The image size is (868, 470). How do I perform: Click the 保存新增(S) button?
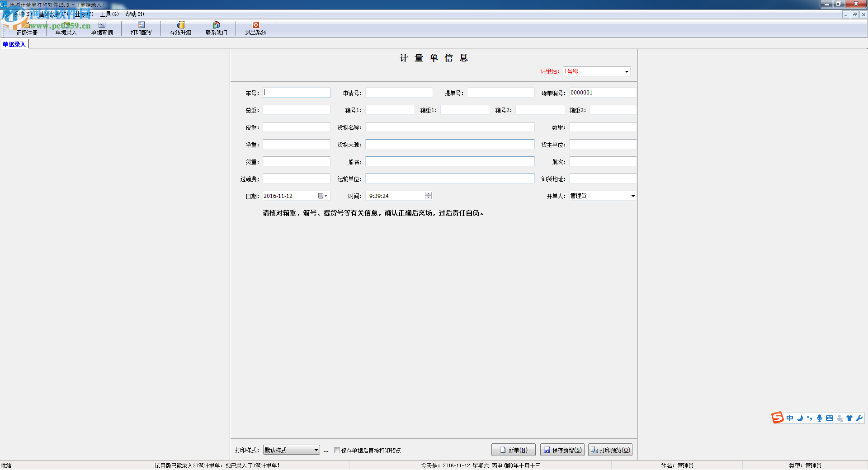tap(562, 450)
